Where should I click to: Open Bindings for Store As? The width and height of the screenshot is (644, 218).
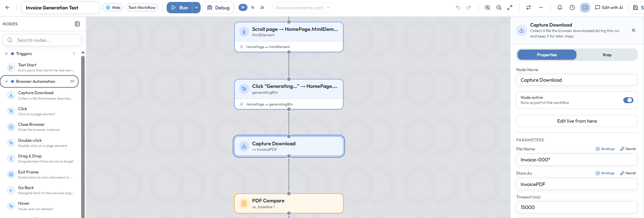[605, 173]
